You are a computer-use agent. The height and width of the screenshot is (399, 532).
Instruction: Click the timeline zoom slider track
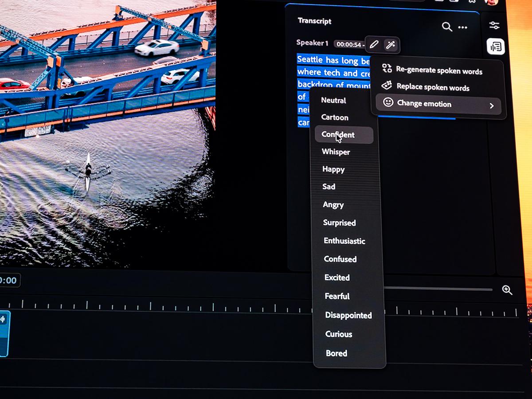click(x=438, y=289)
